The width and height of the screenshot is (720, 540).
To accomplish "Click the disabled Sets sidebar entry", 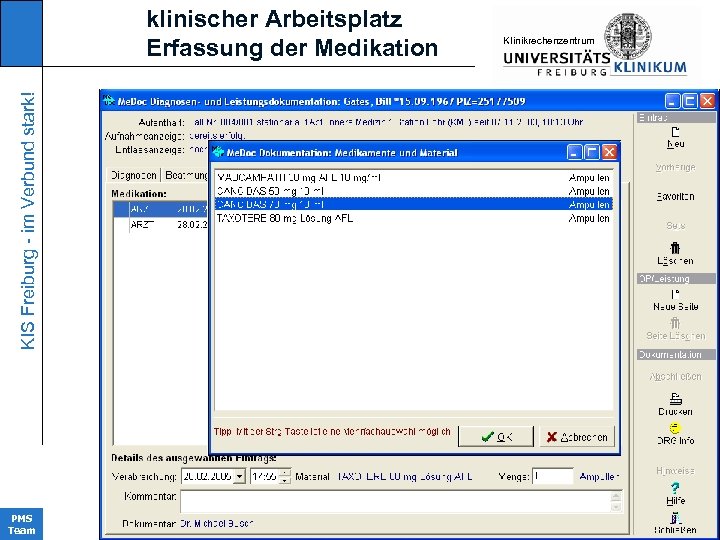I will [675, 225].
